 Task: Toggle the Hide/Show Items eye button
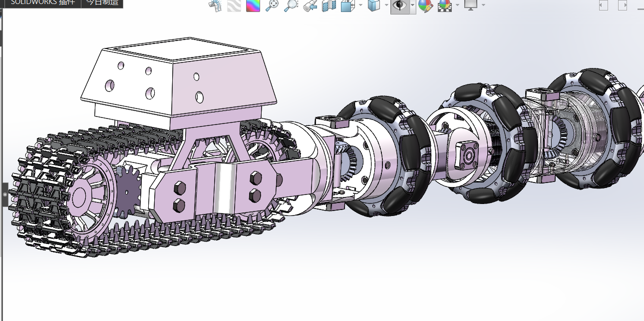[x=400, y=6]
